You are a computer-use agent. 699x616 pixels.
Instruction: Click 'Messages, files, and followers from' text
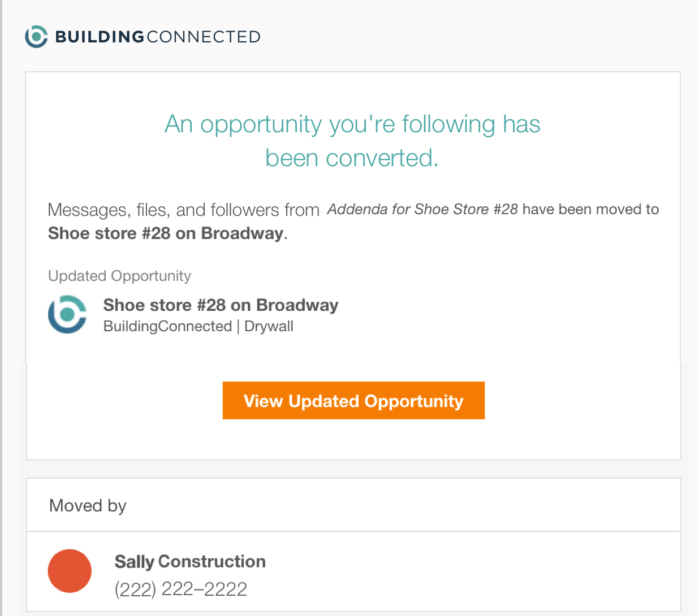pyautogui.click(x=184, y=210)
